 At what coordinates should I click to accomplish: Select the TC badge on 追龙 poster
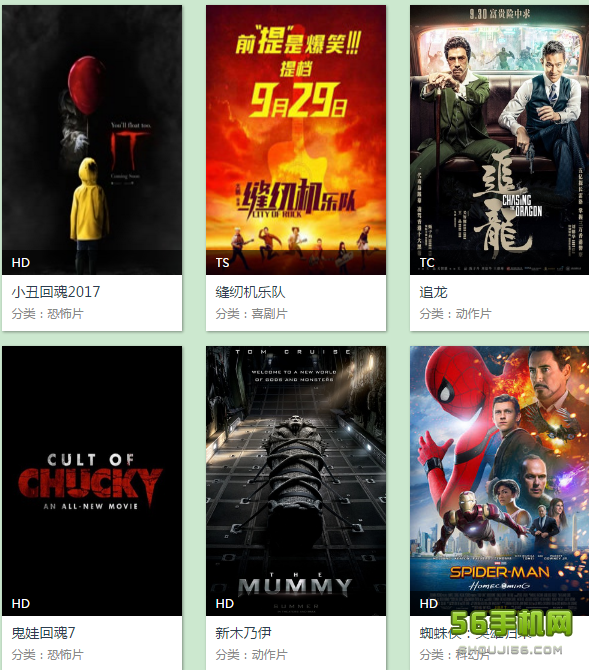click(427, 262)
